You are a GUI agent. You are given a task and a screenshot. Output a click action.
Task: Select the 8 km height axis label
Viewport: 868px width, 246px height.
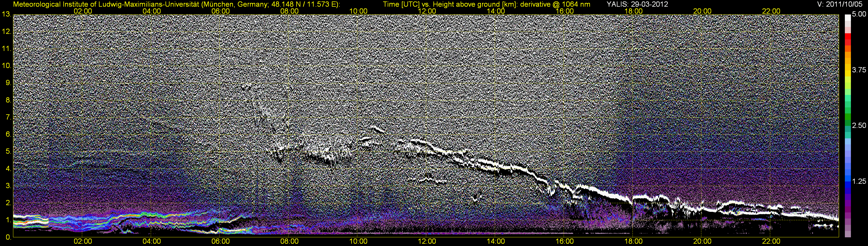coord(8,100)
